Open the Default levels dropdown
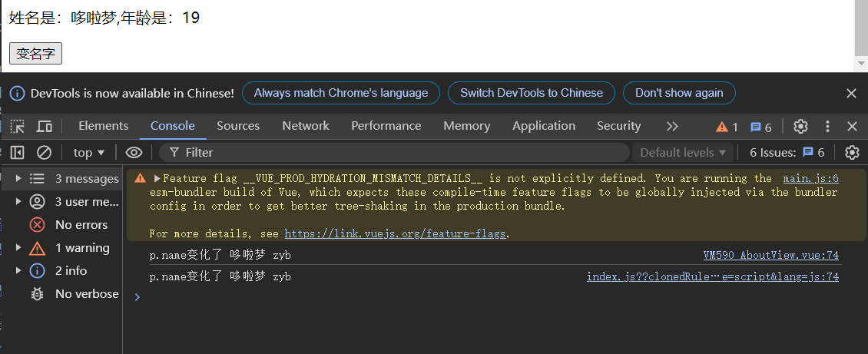This screenshot has width=868, height=354. point(683,152)
